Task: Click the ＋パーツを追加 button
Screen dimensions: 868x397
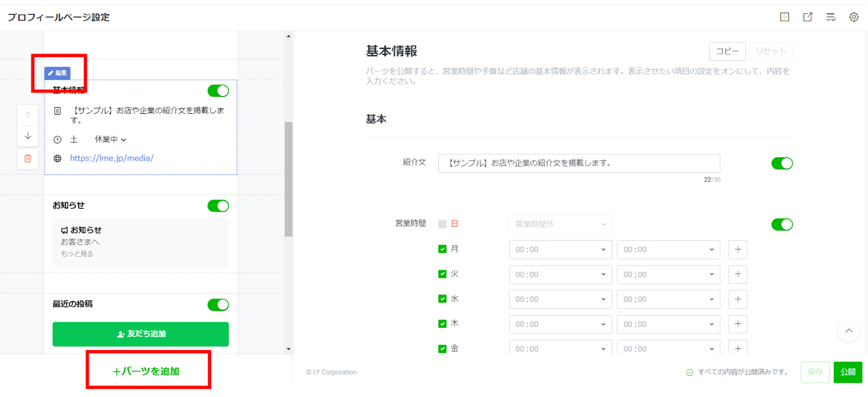Action: pyautogui.click(x=146, y=372)
